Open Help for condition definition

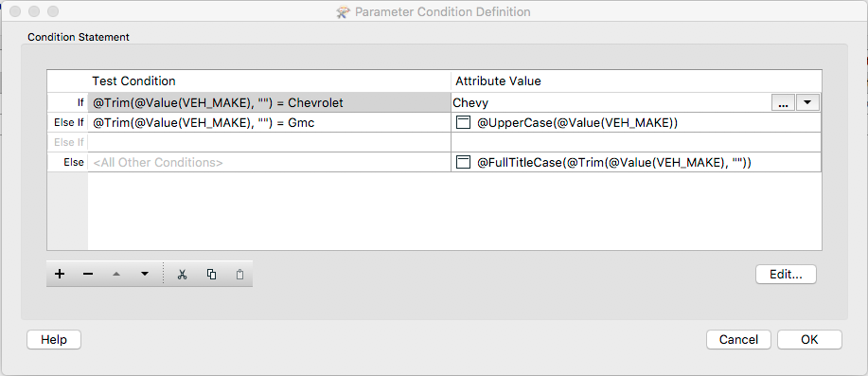pos(54,339)
